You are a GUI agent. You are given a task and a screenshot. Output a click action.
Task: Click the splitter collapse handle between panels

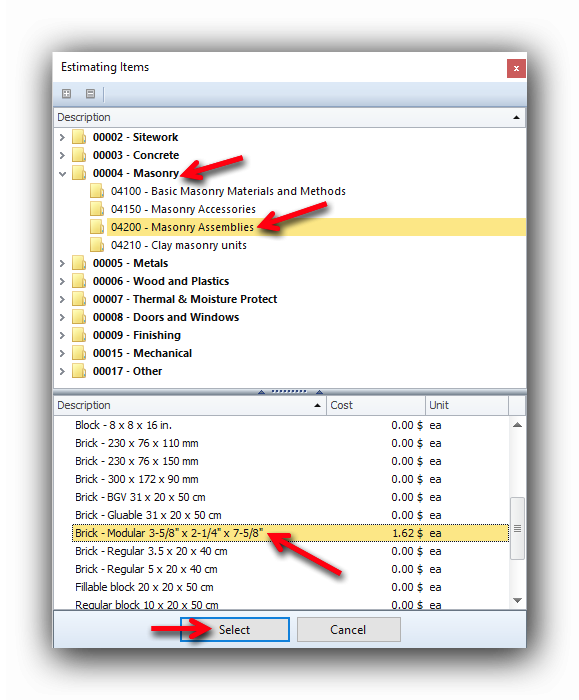point(290,392)
